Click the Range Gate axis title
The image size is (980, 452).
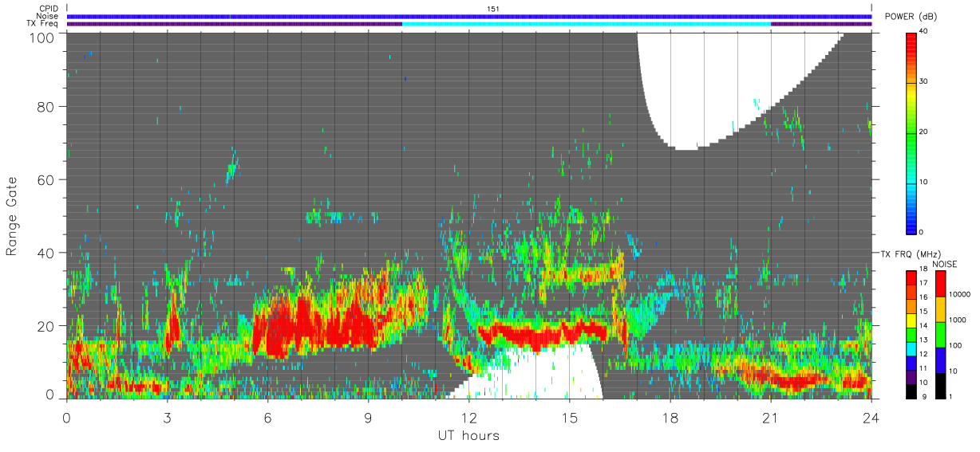click(11, 216)
